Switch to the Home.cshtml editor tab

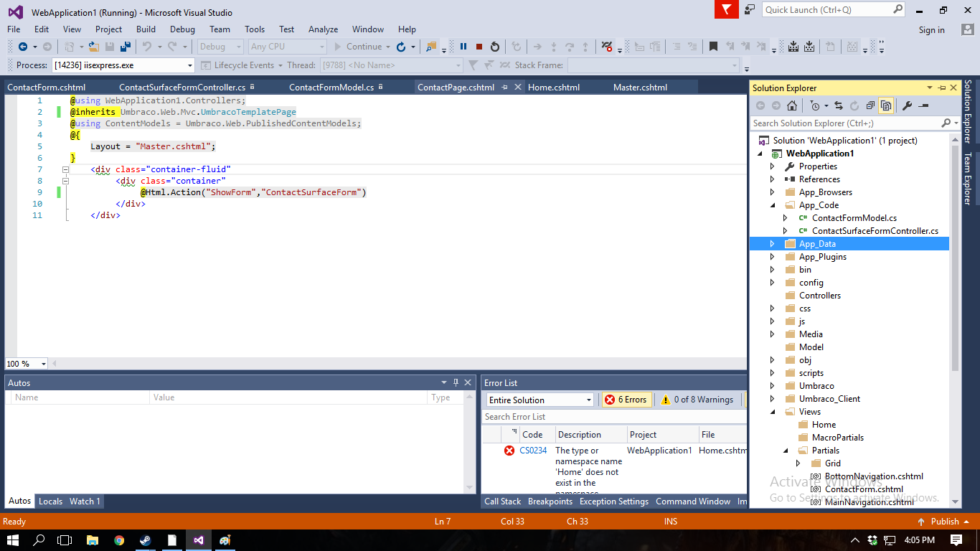pos(553,88)
